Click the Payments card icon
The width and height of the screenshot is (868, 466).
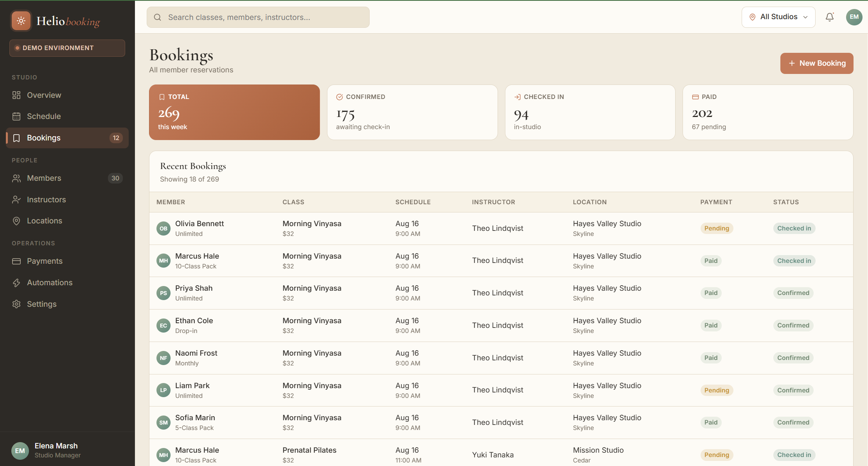click(16, 261)
